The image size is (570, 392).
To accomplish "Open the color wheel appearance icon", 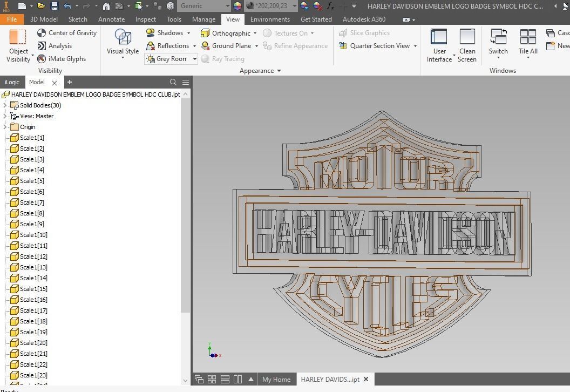I will 237,6.
